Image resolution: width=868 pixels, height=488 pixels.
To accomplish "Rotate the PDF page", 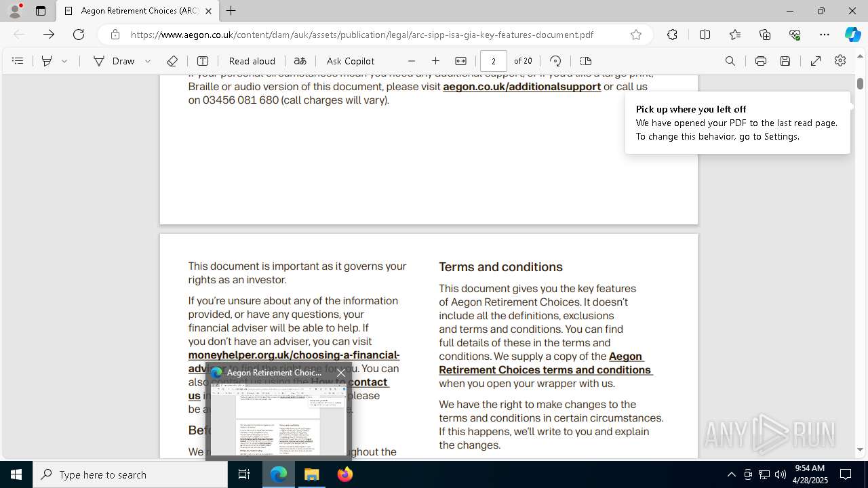I will point(555,61).
